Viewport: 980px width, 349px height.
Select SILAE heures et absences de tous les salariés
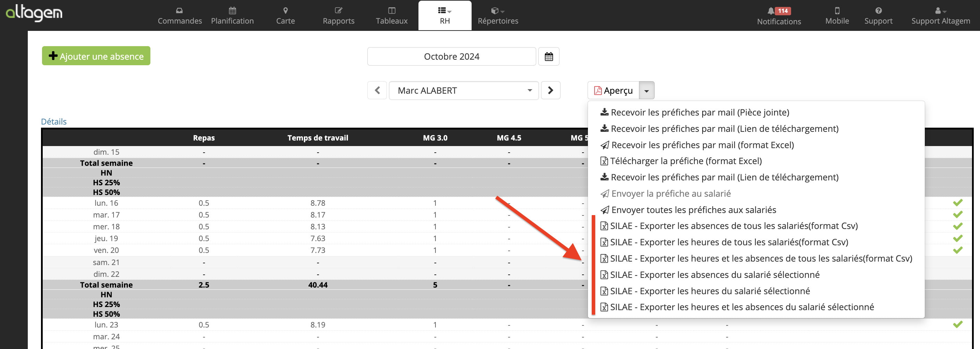tap(756, 258)
